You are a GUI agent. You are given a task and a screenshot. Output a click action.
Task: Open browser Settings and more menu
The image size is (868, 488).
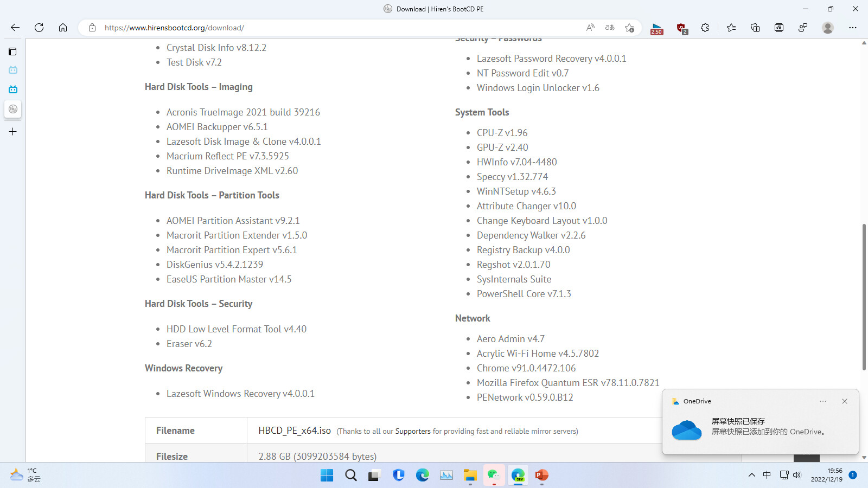point(853,28)
